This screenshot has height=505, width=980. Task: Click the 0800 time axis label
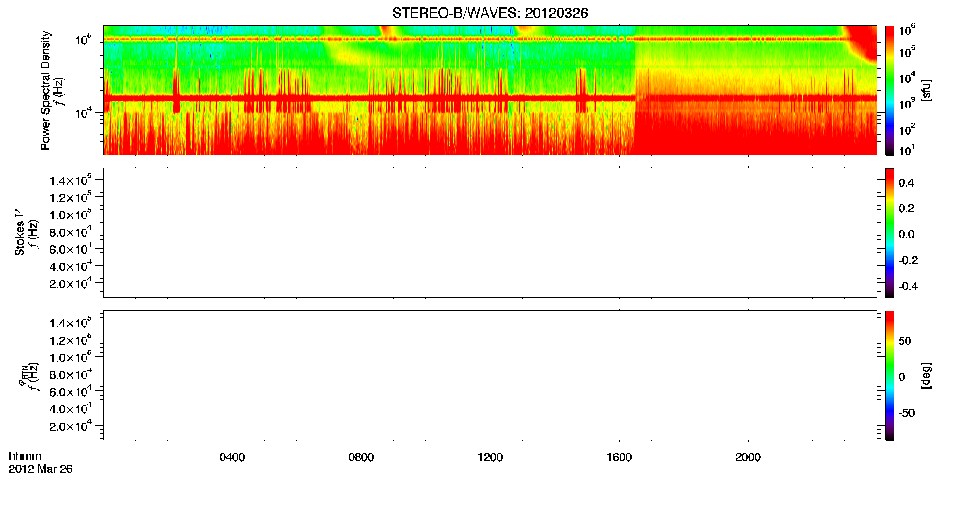(361, 457)
